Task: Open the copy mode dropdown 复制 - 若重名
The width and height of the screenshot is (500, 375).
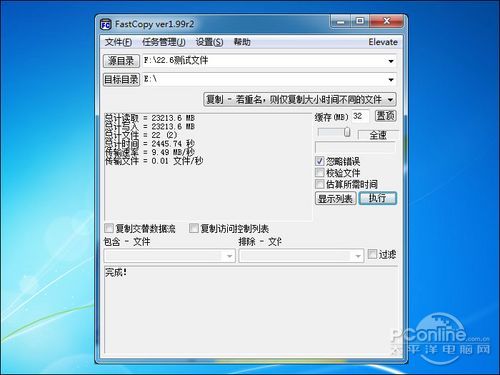Action: point(300,99)
